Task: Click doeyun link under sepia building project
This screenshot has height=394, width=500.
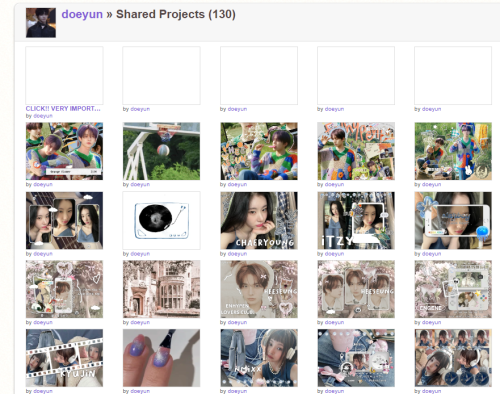Action: pos(140,322)
